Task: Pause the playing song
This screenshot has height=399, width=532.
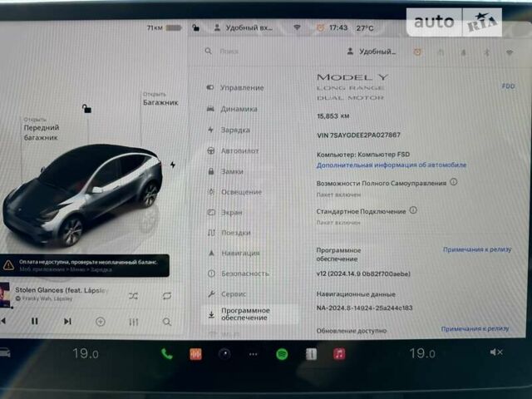Action: (35, 321)
